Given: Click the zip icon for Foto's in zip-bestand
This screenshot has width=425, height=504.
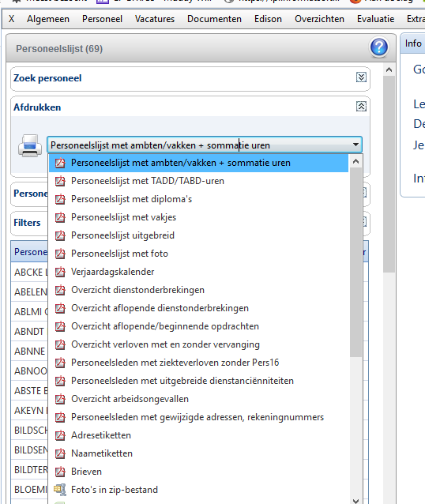Looking at the screenshot, I should pyautogui.click(x=60, y=490).
